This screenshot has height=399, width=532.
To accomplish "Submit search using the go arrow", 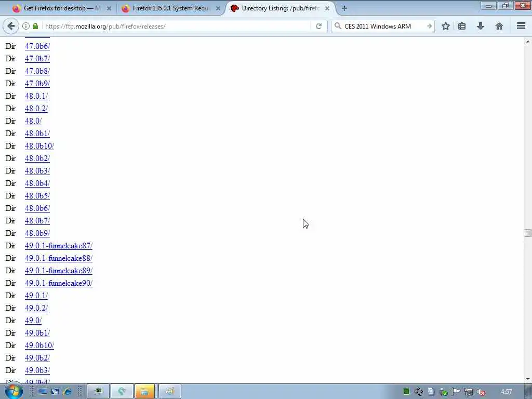I will click(429, 26).
